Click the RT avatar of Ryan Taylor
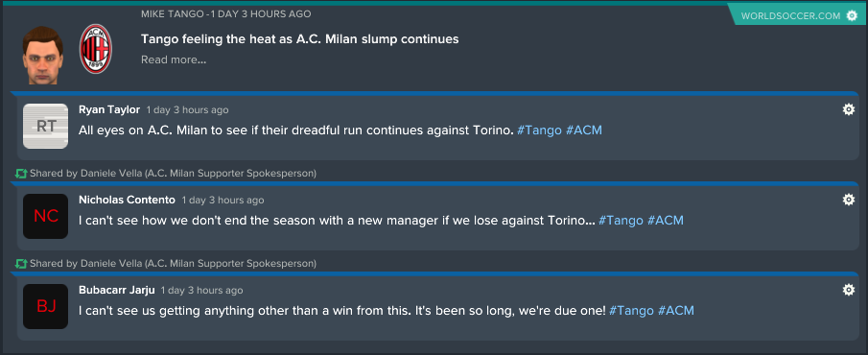This screenshot has width=868, height=355. pos(45,127)
